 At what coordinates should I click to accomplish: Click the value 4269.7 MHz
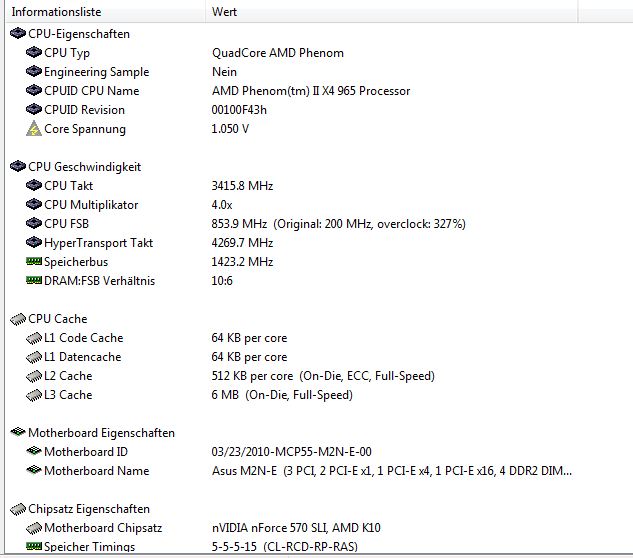click(242, 243)
